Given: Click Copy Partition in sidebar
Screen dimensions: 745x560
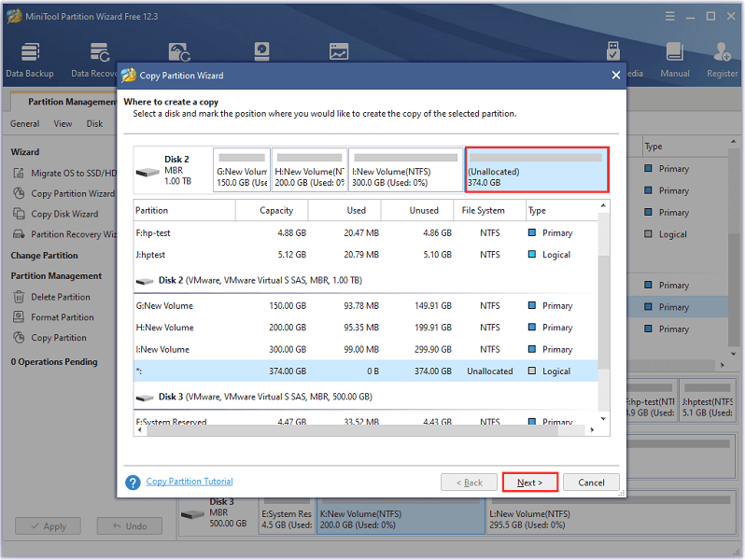Looking at the screenshot, I should pos(49,338).
